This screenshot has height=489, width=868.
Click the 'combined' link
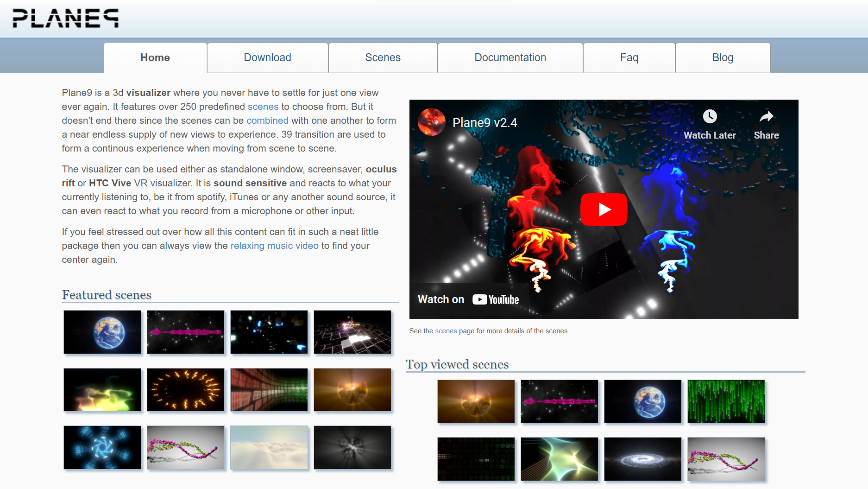coord(267,121)
